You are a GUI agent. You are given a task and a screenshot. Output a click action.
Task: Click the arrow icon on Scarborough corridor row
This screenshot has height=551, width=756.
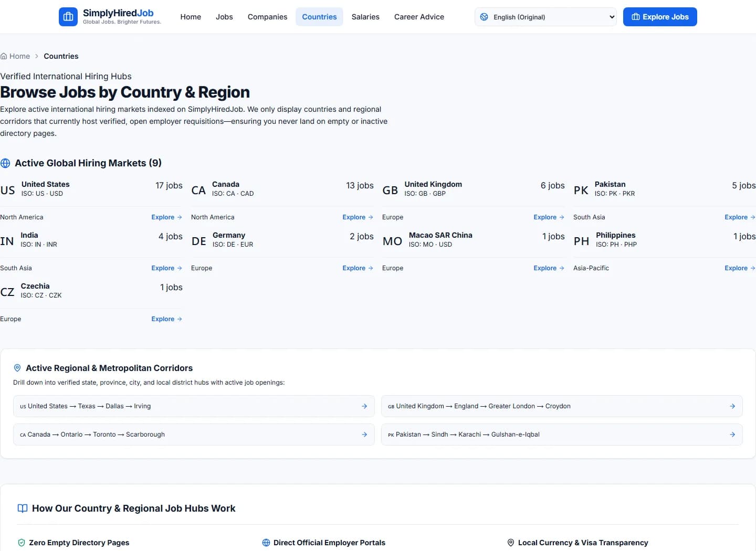click(x=364, y=435)
